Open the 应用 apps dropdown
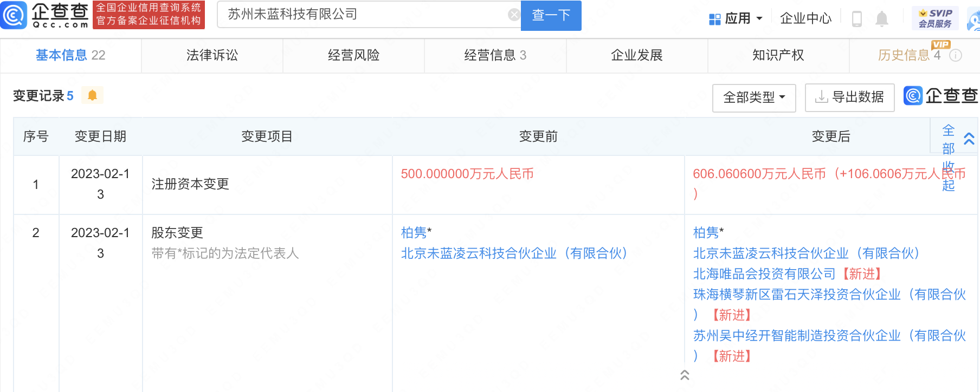 (736, 19)
